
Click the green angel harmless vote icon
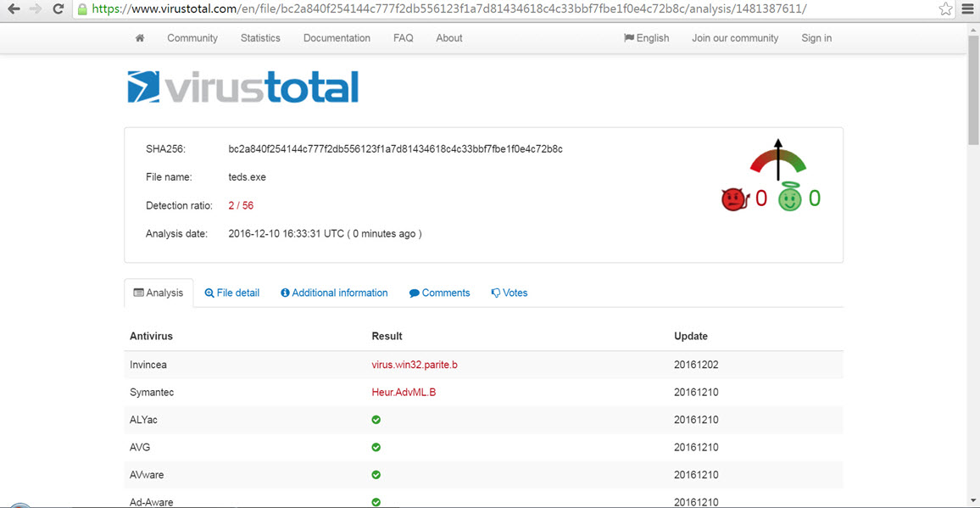789,198
